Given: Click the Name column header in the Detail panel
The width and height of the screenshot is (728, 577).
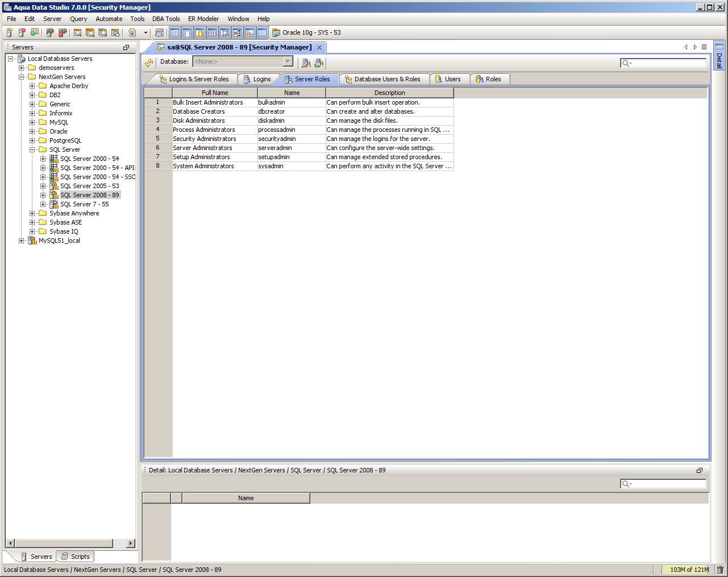Looking at the screenshot, I should [x=246, y=498].
